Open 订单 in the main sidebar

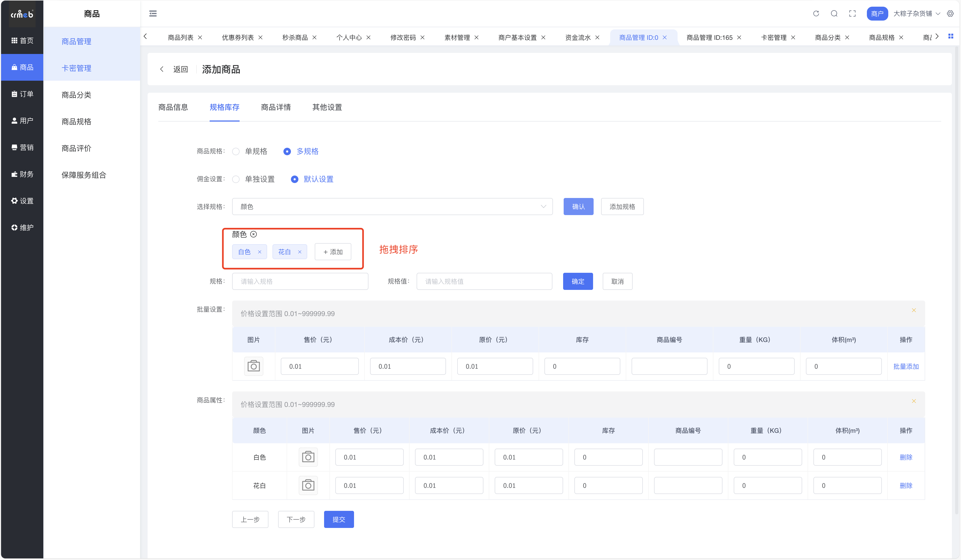click(x=22, y=94)
